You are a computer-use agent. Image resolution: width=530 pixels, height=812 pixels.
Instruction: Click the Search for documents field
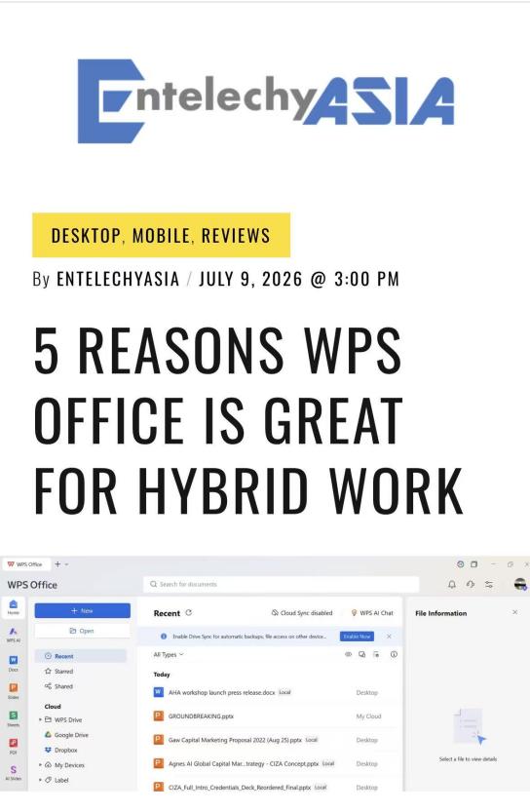[x=281, y=584]
